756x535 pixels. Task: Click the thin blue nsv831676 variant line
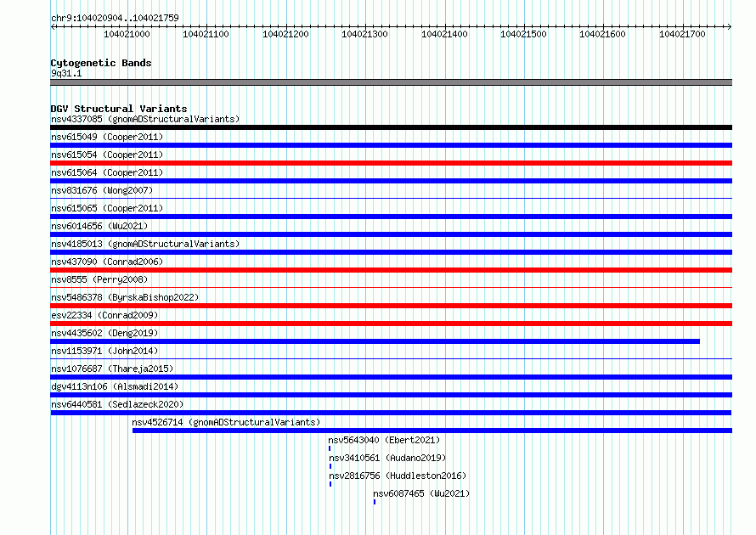(x=391, y=198)
